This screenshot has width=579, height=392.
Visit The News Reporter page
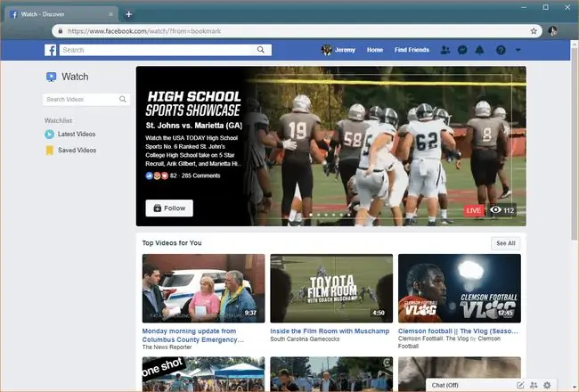click(x=167, y=347)
